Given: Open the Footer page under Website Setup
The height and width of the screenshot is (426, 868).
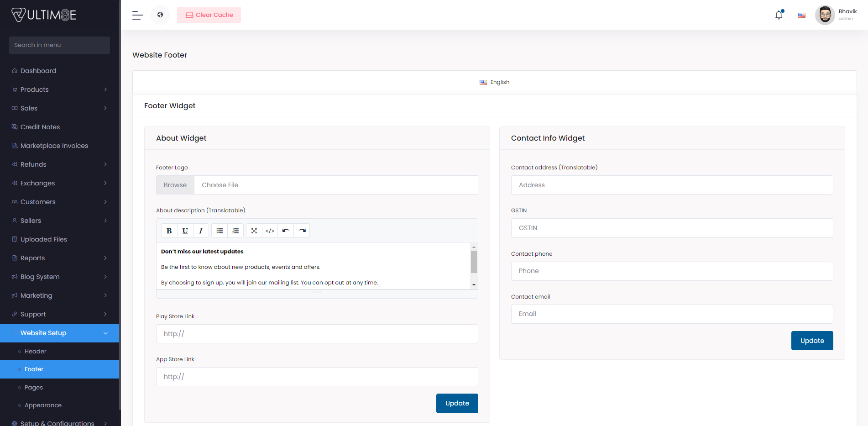Looking at the screenshot, I should click(34, 369).
